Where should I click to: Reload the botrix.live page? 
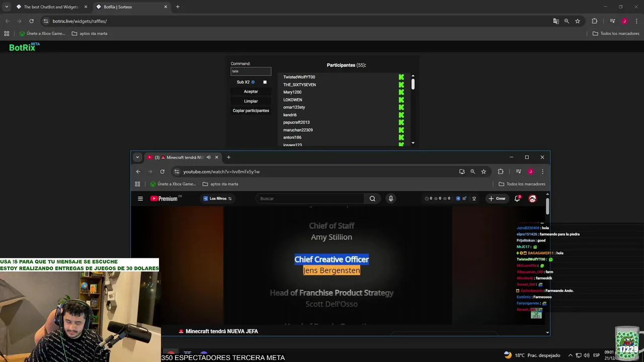coord(31,21)
